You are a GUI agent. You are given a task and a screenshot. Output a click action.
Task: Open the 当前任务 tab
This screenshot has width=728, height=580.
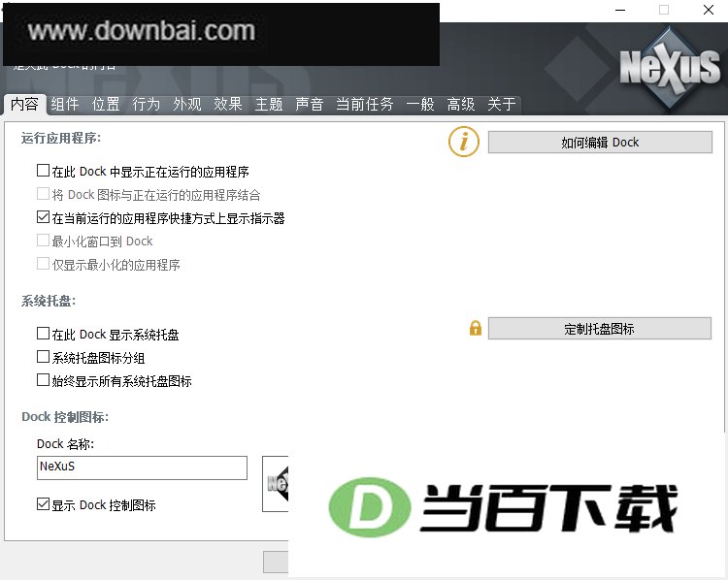(364, 104)
